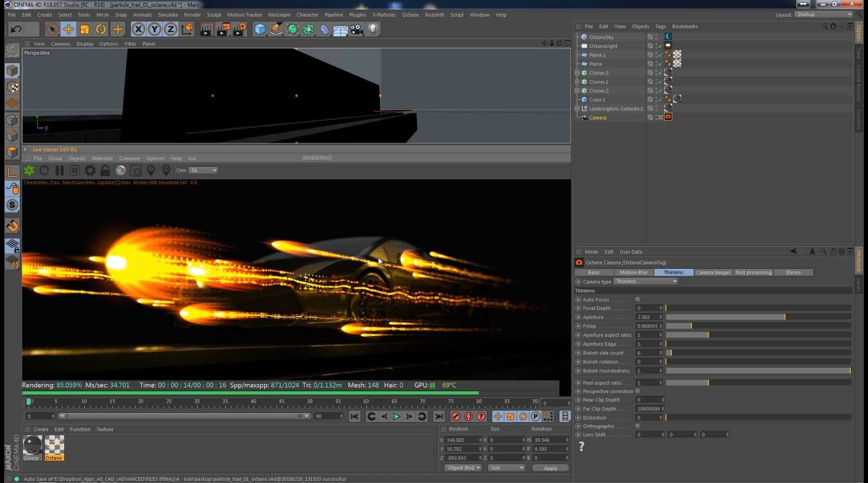868x483 pixels.
Task: Click the Record Active Objects button
Action: tap(456, 416)
